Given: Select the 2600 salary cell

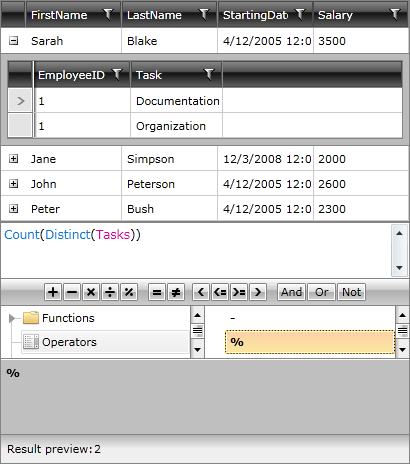Looking at the screenshot, I should [361, 184].
